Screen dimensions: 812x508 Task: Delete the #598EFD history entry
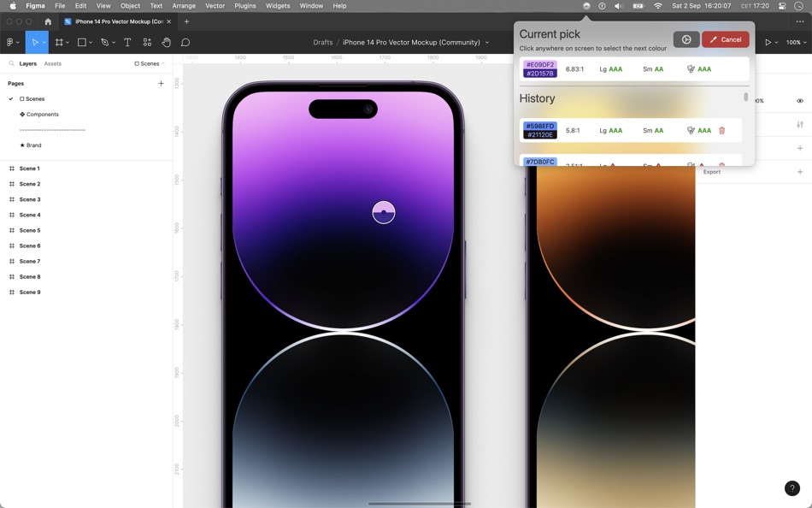[x=722, y=131]
